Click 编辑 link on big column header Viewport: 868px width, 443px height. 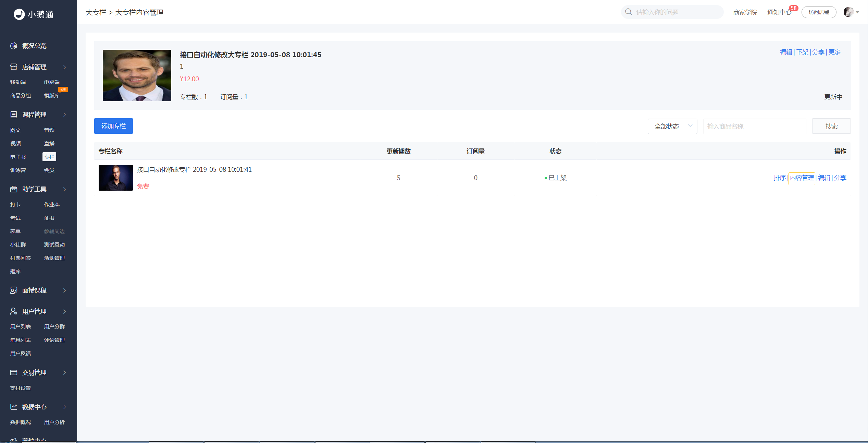coord(786,52)
